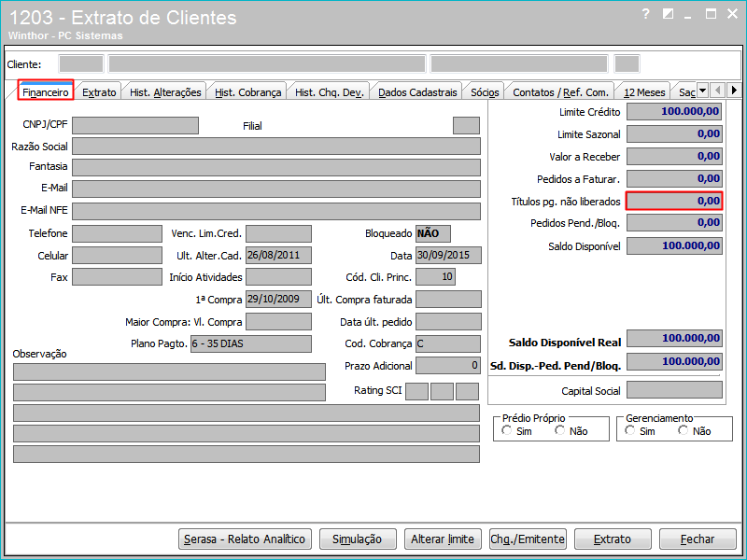
Task: Click the Limite Sazonal value field
Action: pyautogui.click(x=674, y=133)
